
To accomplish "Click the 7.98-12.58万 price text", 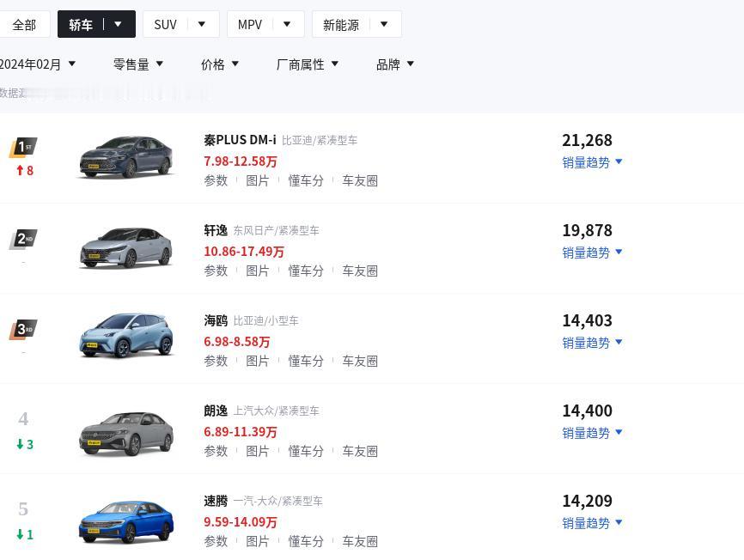I will click(x=241, y=161).
